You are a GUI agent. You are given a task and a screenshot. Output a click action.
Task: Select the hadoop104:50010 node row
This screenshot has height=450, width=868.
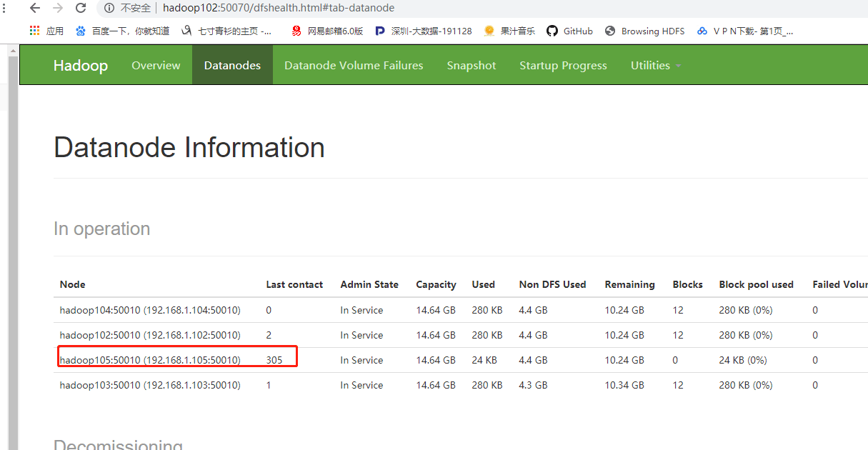point(461,310)
